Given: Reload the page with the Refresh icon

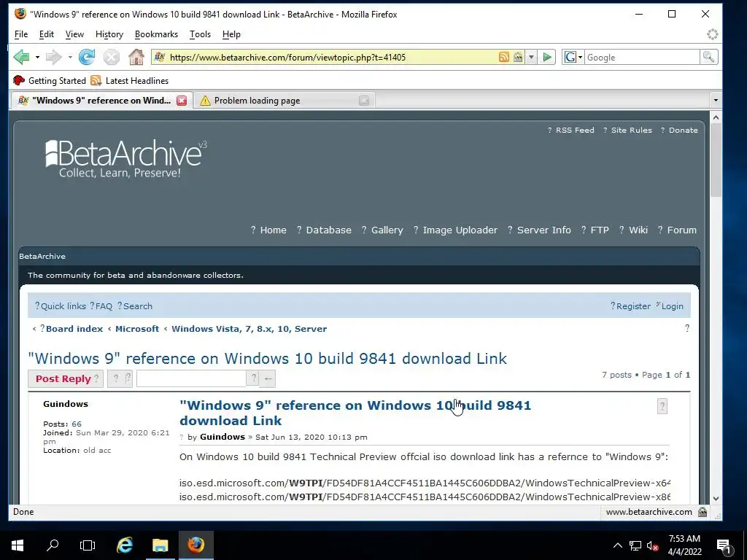Looking at the screenshot, I should click(x=87, y=57).
